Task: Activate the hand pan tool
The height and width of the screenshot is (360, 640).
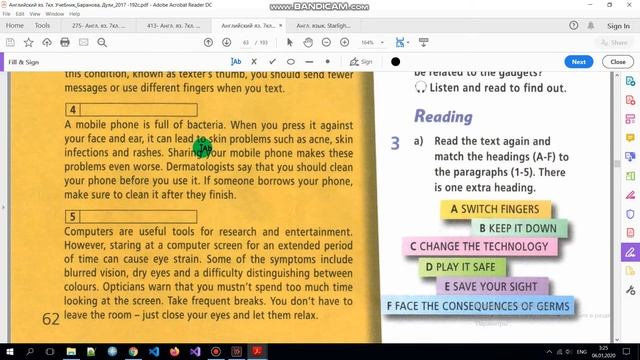Action: point(308,42)
